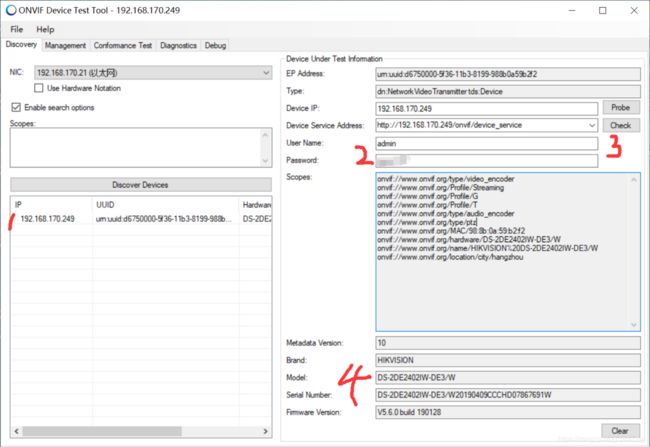Expand Device Service Address dropdown
Image resolution: width=650 pixels, height=447 pixels.
[x=592, y=125]
